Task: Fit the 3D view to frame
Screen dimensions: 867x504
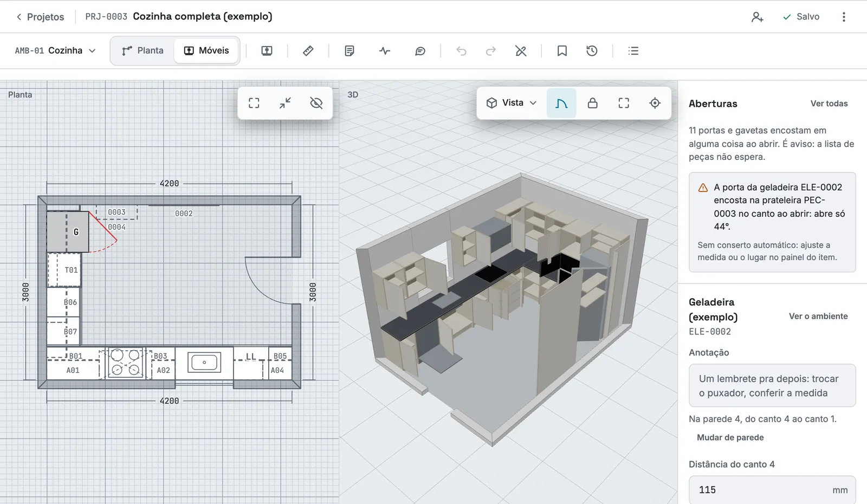Action: (x=624, y=103)
